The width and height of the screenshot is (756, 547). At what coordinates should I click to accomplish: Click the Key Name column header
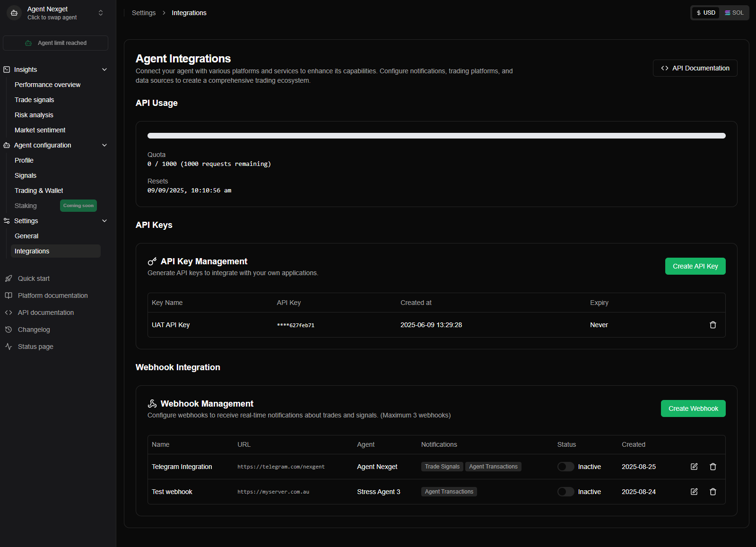pos(167,303)
